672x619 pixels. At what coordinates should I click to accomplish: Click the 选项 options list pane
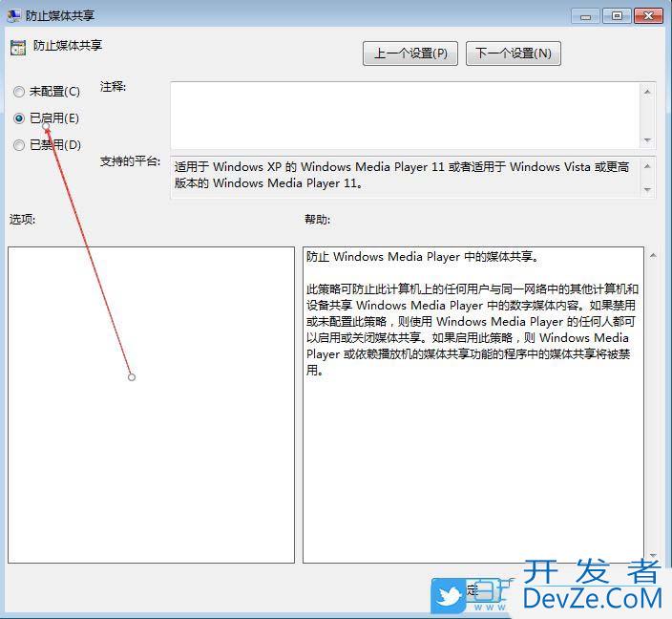pos(151,404)
